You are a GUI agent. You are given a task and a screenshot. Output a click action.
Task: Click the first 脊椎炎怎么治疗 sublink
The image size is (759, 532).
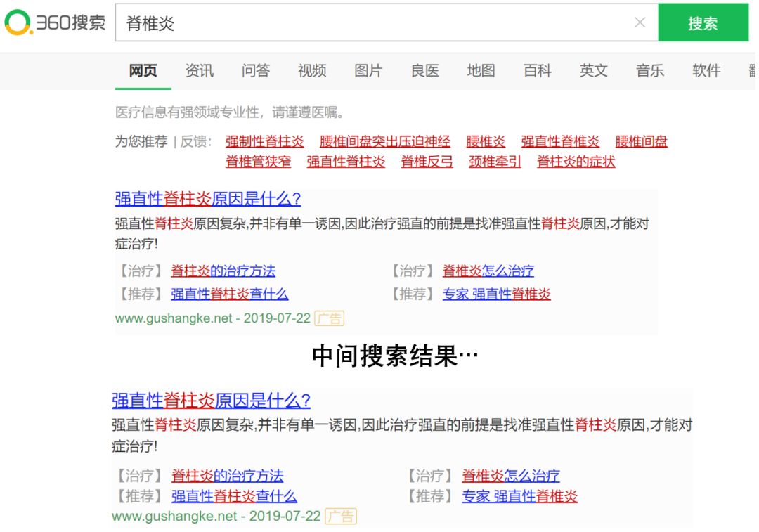coord(488,271)
